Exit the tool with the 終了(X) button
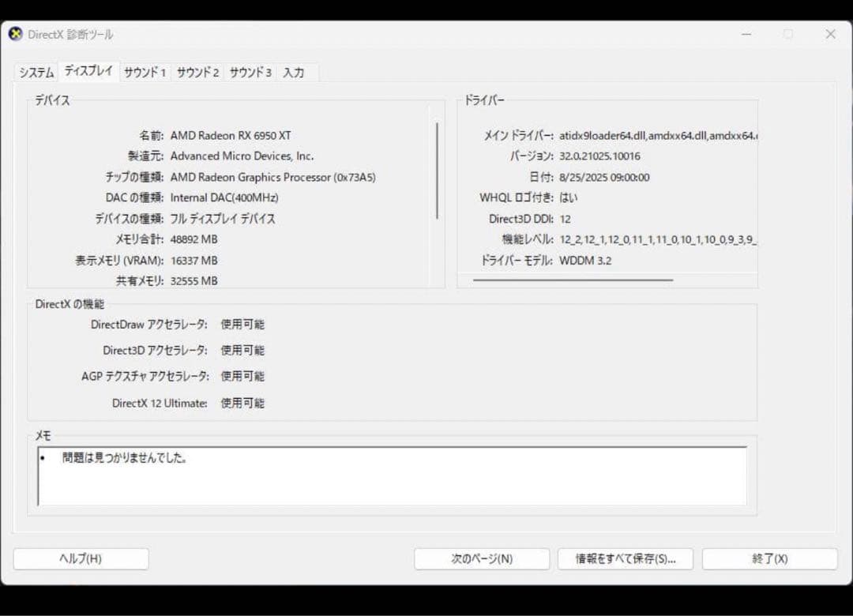The height and width of the screenshot is (616, 853). (x=768, y=558)
